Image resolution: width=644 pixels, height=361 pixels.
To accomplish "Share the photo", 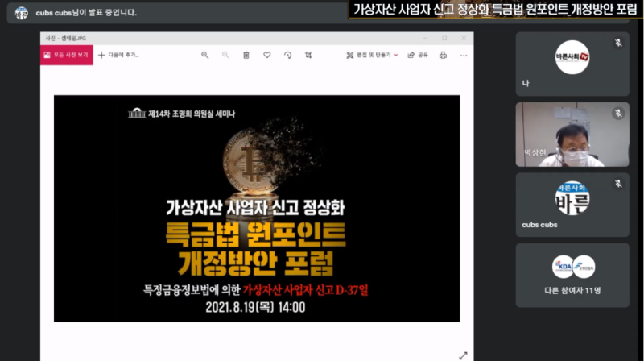I will click(418, 55).
